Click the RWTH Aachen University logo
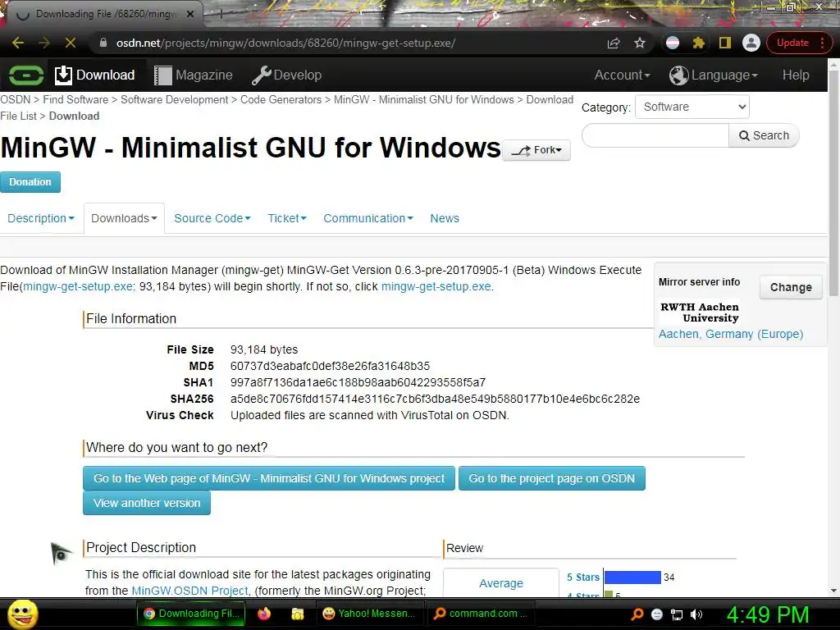 (x=699, y=313)
